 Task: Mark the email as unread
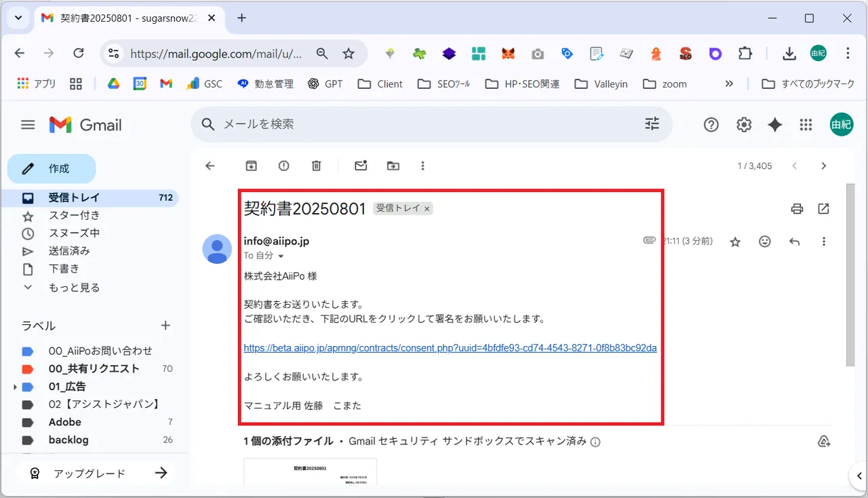click(x=361, y=166)
